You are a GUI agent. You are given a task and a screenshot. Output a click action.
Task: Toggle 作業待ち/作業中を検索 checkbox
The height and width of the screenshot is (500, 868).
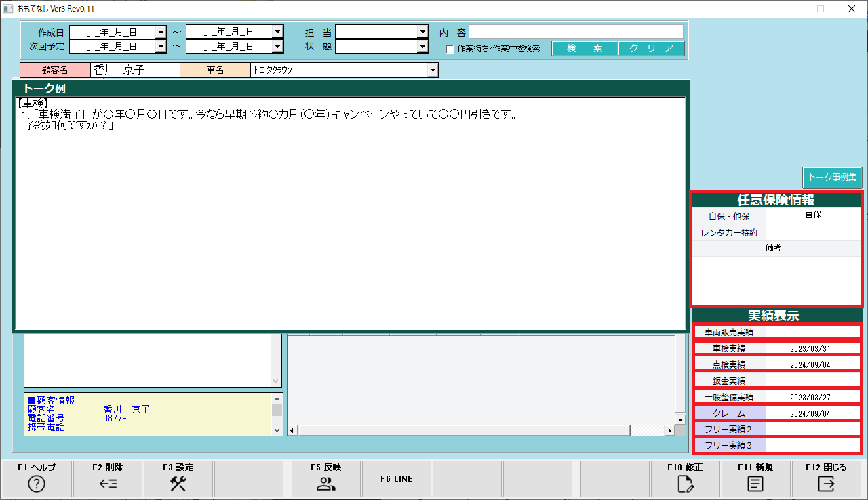pyautogui.click(x=450, y=49)
